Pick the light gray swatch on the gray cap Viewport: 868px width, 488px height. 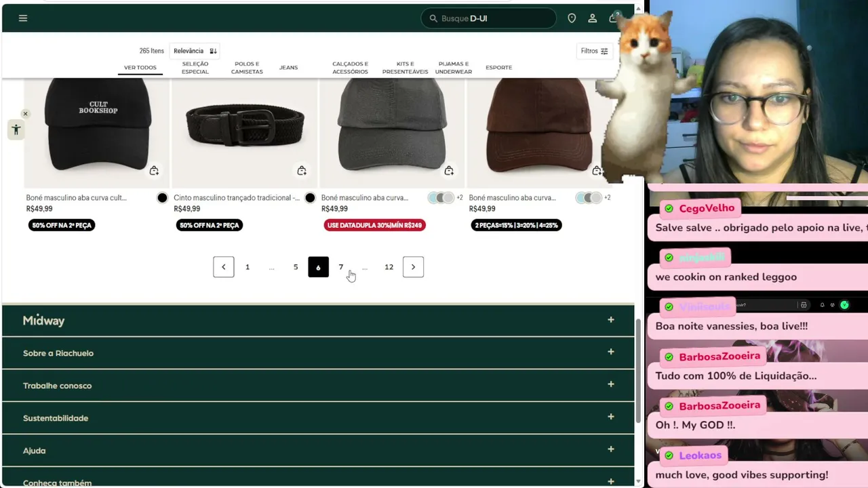click(x=448, y=198)
